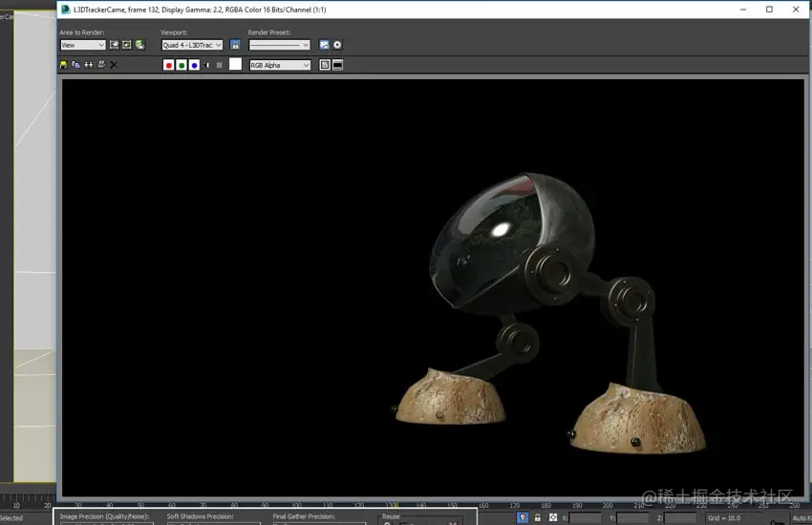Clear the render with the X icon
The image size is (812, 525).
click(114, 65)
